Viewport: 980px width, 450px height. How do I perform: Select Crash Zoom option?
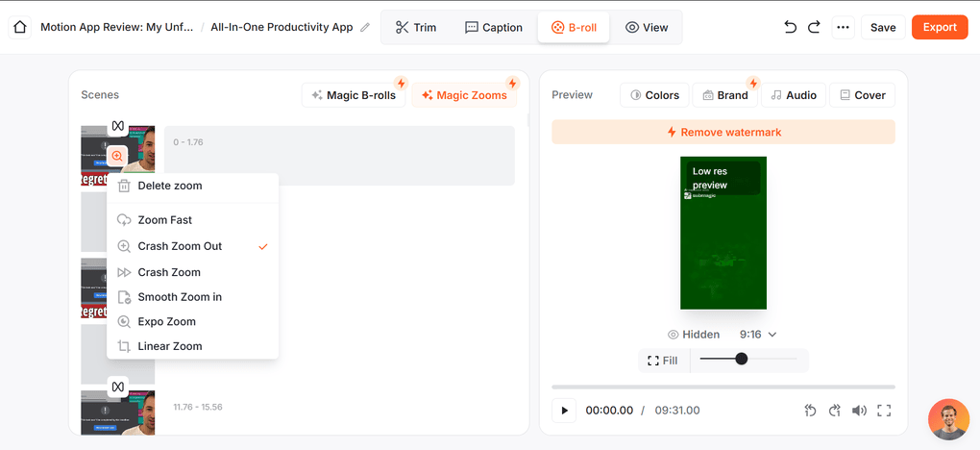[x=192, y=272]
